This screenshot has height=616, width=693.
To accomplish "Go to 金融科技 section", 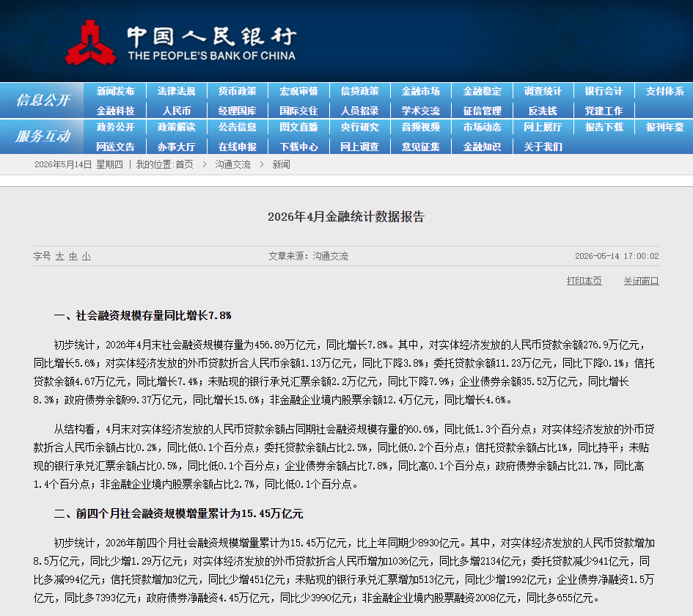I will [x=115, y=111].
